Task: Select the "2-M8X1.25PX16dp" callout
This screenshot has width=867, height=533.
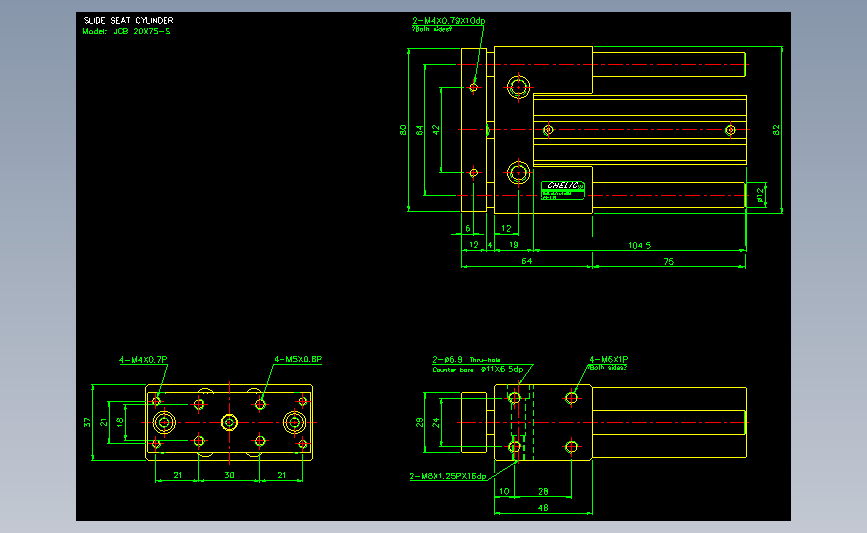Action: [x=448, y=476]
